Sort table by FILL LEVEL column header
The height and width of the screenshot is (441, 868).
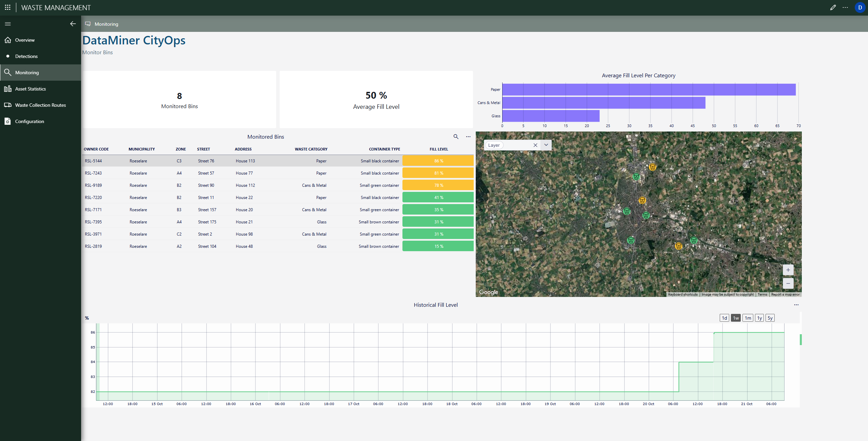pyautogui.click(x=438, y=149)
